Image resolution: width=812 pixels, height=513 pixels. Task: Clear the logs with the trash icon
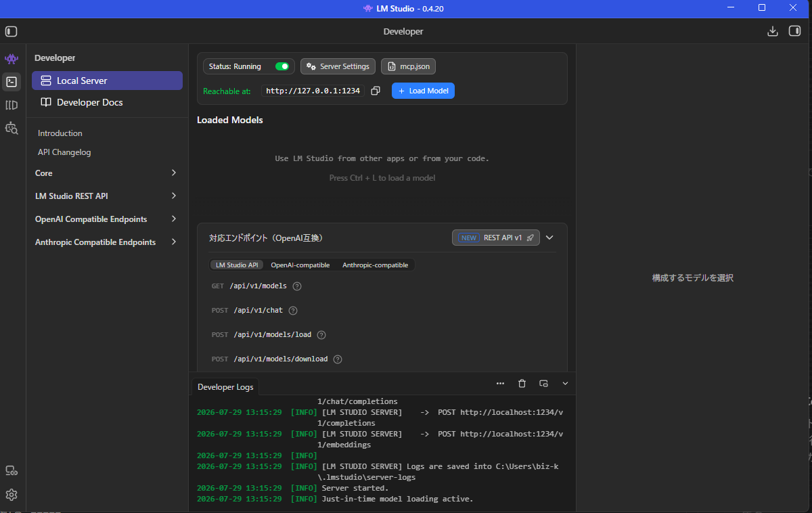[x=522, y=383]
